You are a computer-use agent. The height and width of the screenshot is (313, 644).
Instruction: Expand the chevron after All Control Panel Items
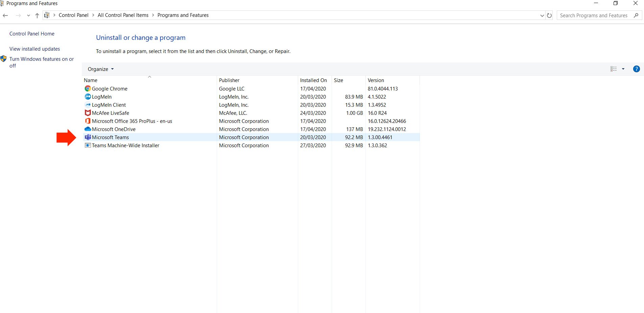(153, 15)
